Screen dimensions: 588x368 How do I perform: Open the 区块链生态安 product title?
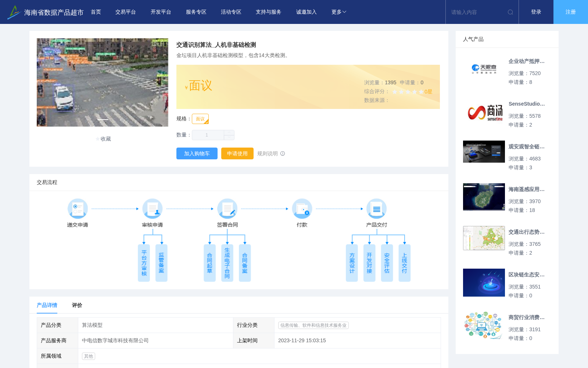pos(527,275)
